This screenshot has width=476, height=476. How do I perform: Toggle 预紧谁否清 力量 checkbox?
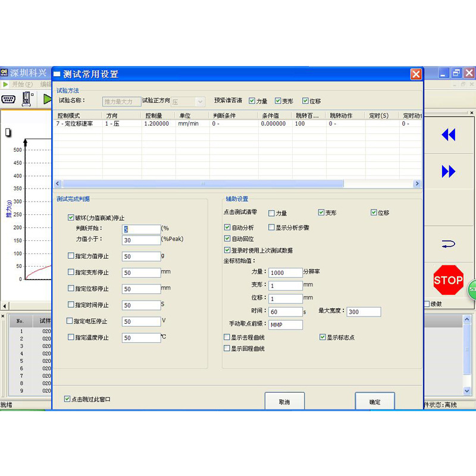[252, 101]
